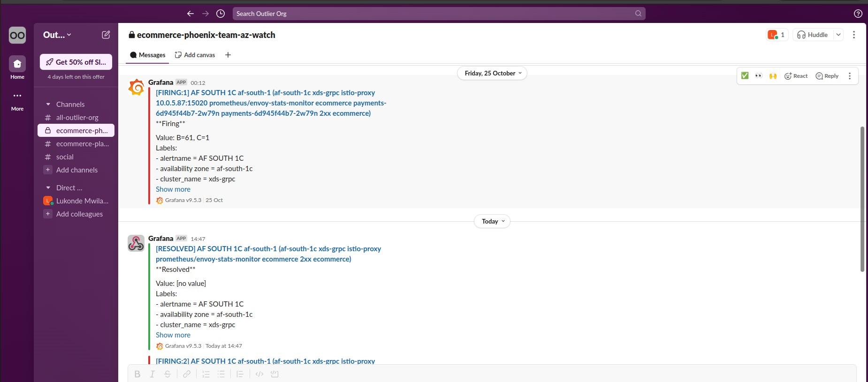
Task: React with eyes emoji
Action: coord(759,75)
